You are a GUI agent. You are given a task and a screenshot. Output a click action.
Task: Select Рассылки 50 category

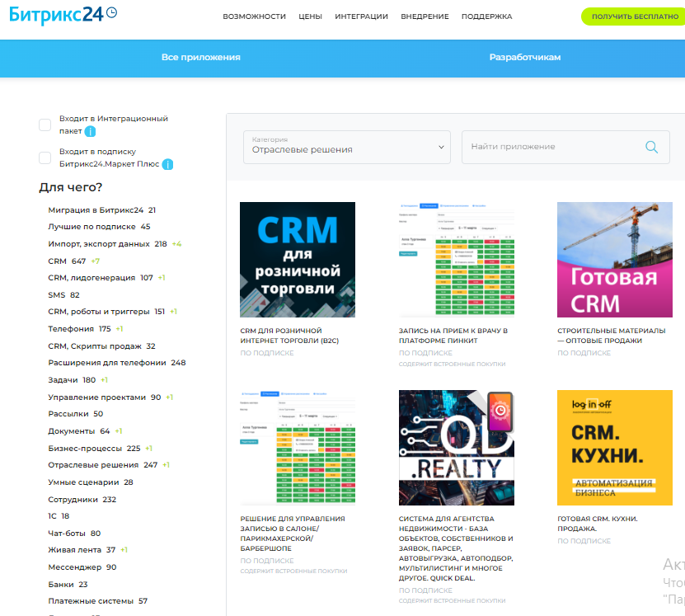click(76, 414)
